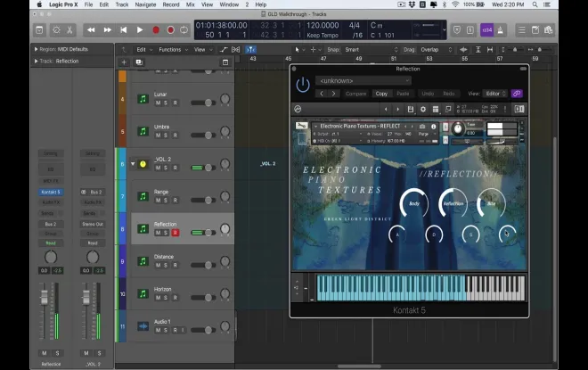Toggle the plugin power bypass button
The height and width of the screenshot is (370, 588).
303,85
